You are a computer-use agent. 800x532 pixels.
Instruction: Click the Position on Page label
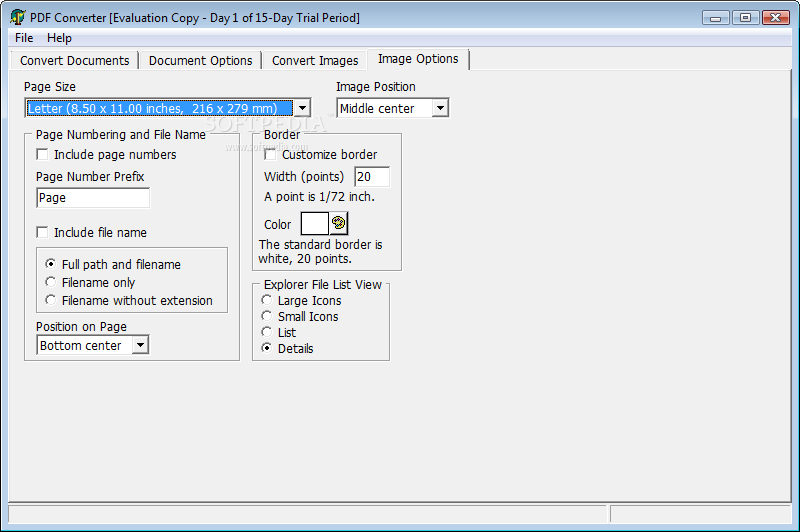(x=81, y=326)
